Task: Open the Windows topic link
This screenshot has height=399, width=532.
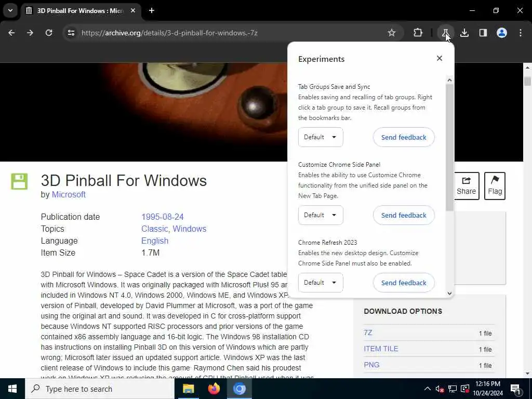Action: tap(189, 229)
